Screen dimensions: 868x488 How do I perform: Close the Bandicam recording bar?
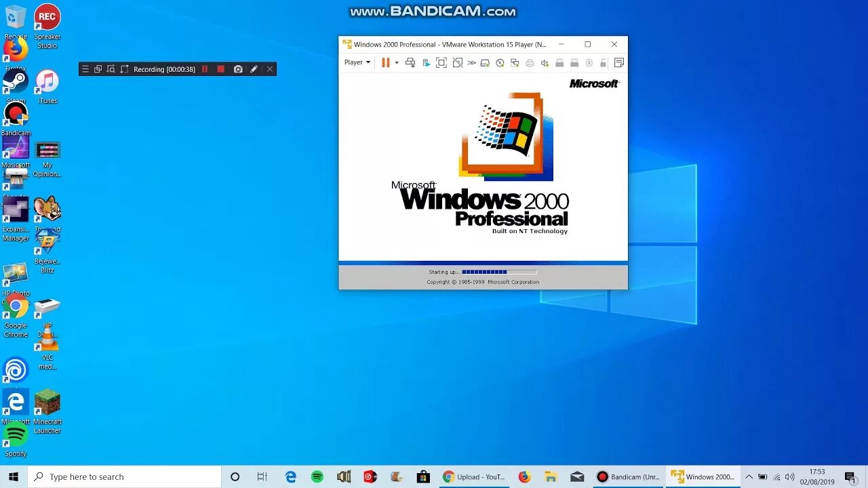(270, 69)
